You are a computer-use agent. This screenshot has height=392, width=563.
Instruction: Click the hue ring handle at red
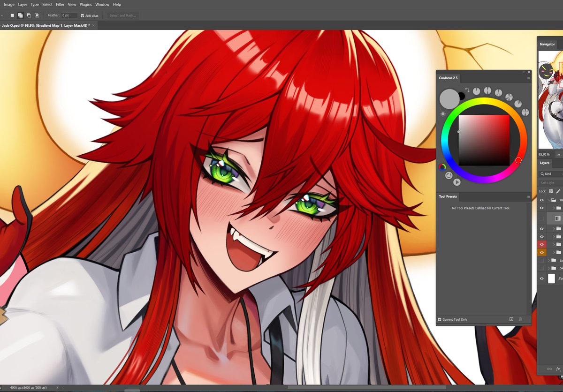pyautogui.click(x=518, y=160)
